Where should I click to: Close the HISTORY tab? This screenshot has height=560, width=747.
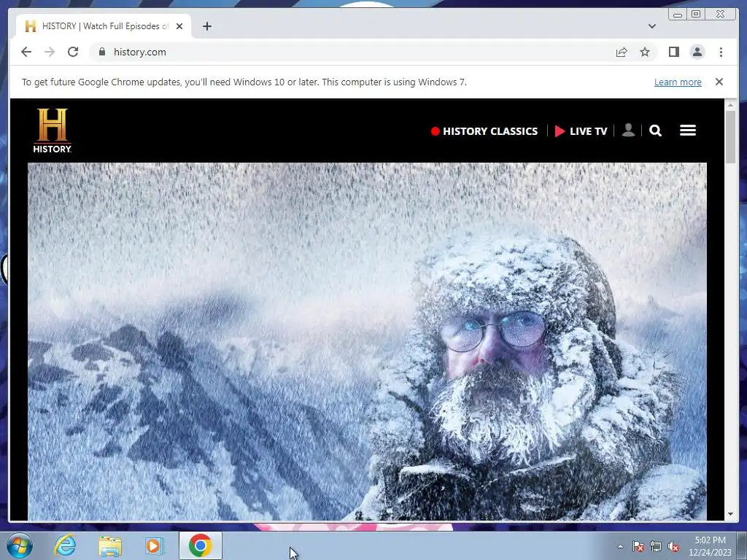point(179,26)
